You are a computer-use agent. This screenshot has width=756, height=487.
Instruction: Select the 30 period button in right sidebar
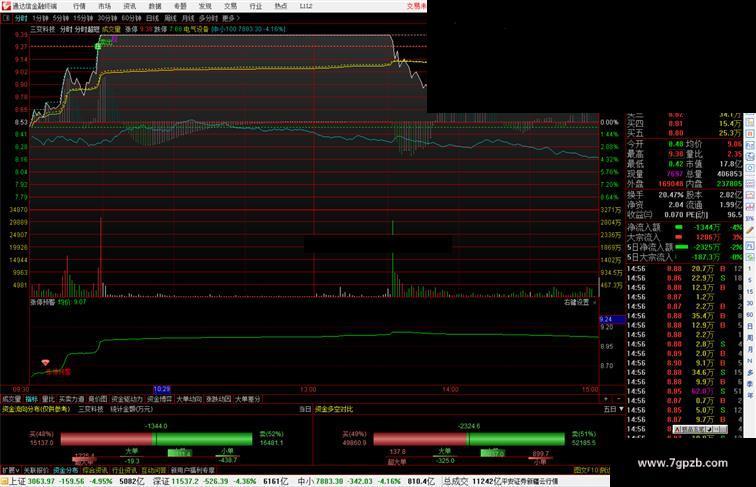[750, 303]
